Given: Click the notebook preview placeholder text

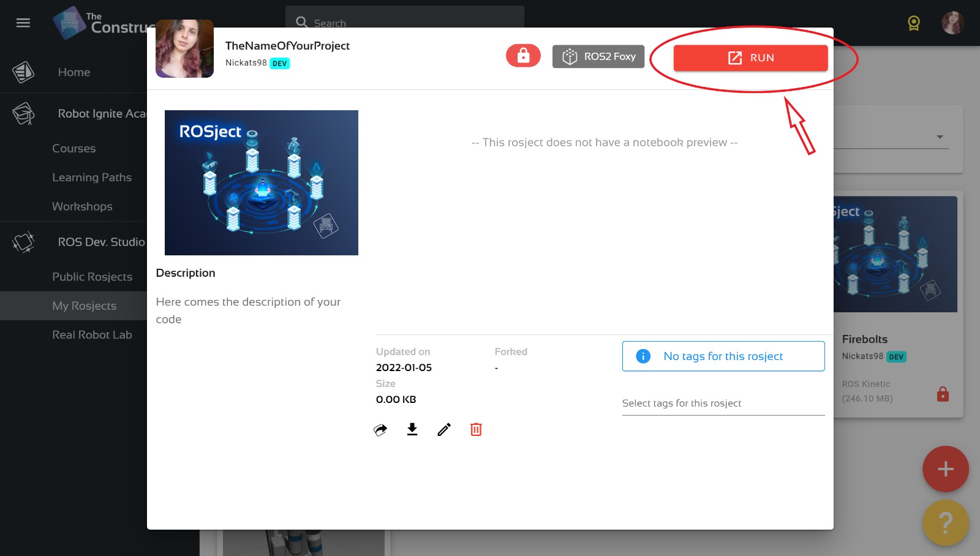Looking at the screenshot, I should click(605, 143).
